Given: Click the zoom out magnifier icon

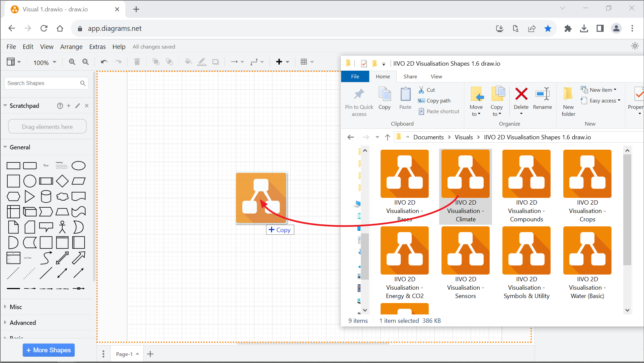Looking at the screenshot, I should pyautogui.click(x=86, y=62).
